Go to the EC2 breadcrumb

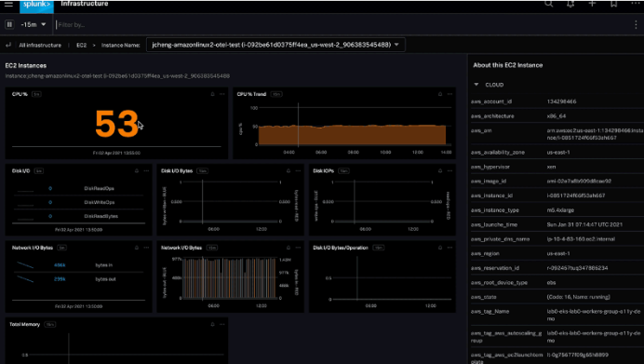[81, 46]
